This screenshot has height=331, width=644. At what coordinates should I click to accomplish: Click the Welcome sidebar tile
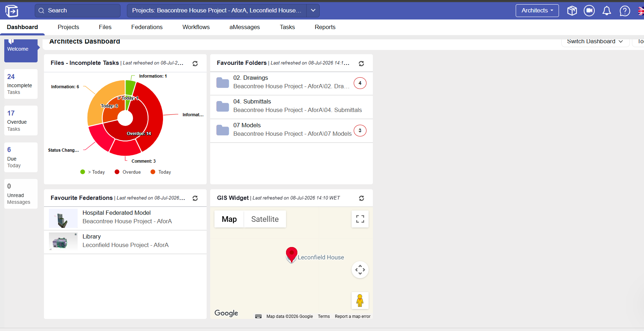pyautogui.click(x=21, y=50)
